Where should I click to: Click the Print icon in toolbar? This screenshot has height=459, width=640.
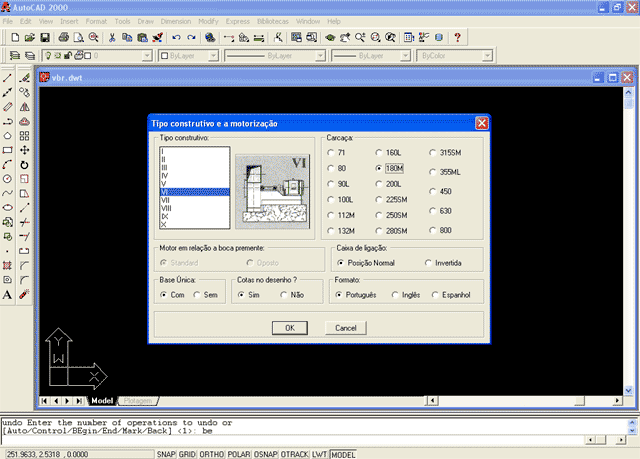point(63,38)
